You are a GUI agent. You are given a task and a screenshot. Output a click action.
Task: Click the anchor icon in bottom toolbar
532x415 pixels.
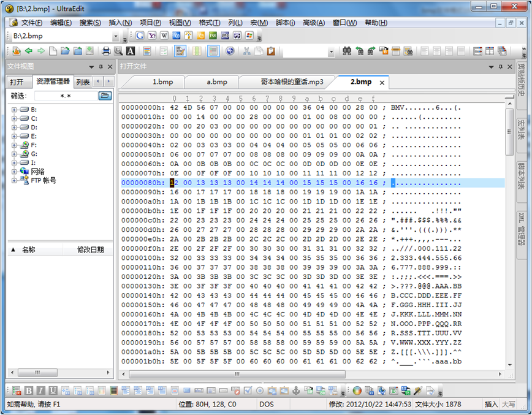pyautogui.click(x=296, y=391)
